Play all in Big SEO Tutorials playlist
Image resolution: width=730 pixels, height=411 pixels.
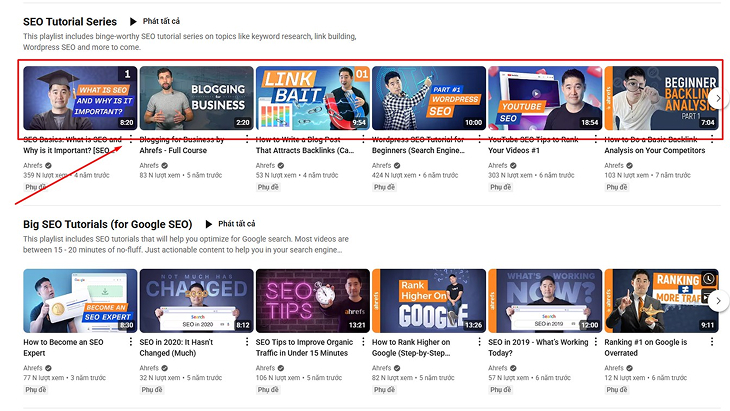coord(230,224)
